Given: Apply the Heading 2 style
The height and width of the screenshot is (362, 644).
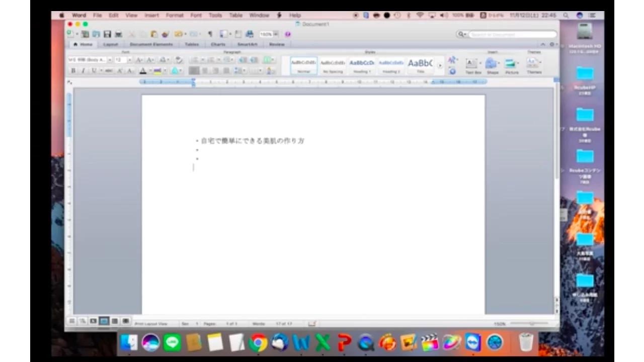Looking at the screenshot, I should [x=391, y=65].
